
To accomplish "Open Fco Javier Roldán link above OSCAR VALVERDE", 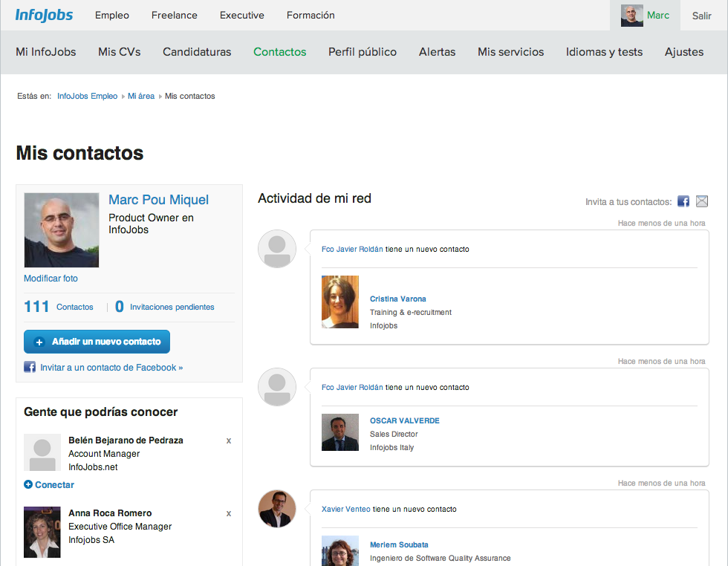I will [x=352, y=387].
